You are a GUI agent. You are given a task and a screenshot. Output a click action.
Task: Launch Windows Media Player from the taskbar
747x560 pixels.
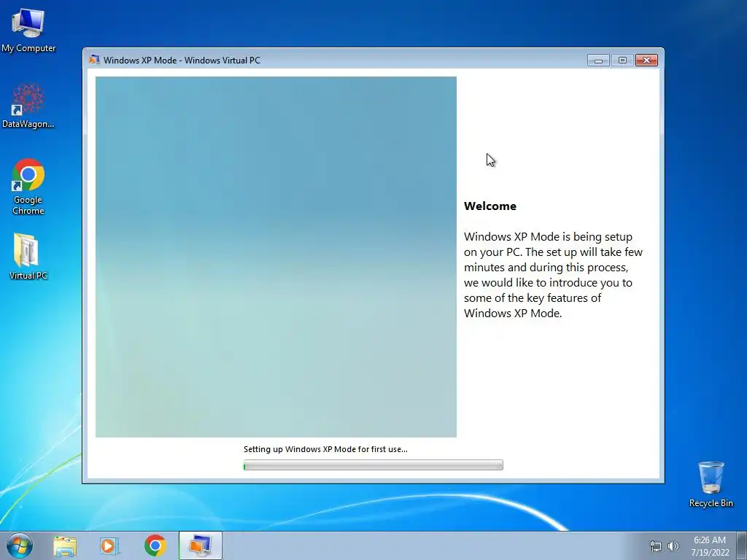(x=109, y=546)
